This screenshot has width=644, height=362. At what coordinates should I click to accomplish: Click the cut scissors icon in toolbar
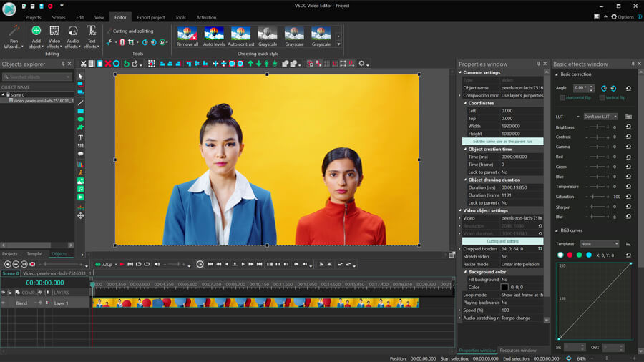pyautogui.click(x=84, y=64)
